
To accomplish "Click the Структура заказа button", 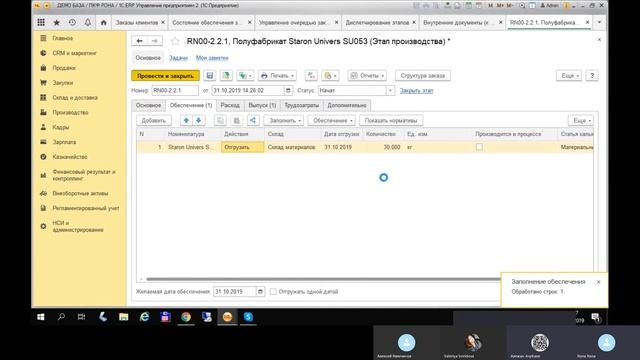I will pos(423,76).
